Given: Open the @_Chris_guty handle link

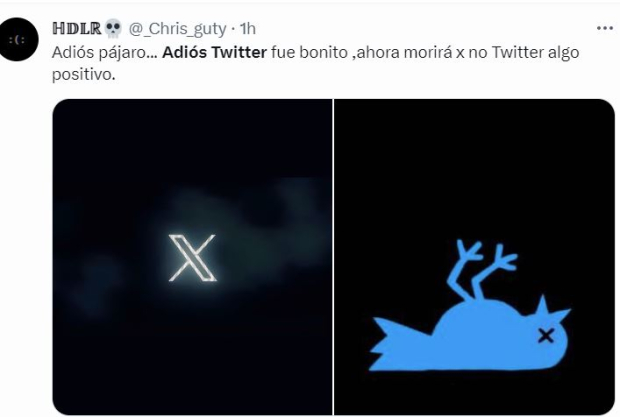Looking at the screenshot, I should [x=178, y=29].
